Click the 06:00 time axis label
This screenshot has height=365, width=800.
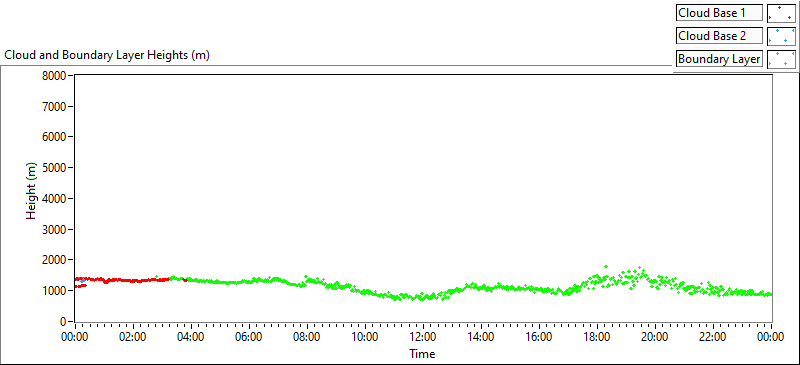(x=249, y=337)
